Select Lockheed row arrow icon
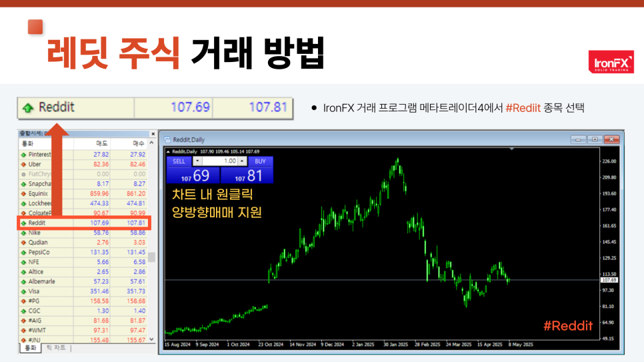Viewport: 644px width, 362px height. 23,204
